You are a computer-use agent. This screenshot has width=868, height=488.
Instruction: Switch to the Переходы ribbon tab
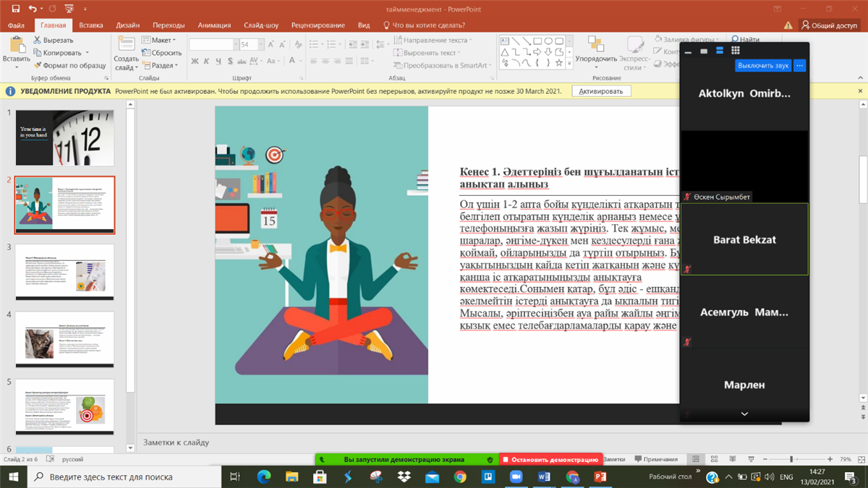coord(169,25)
